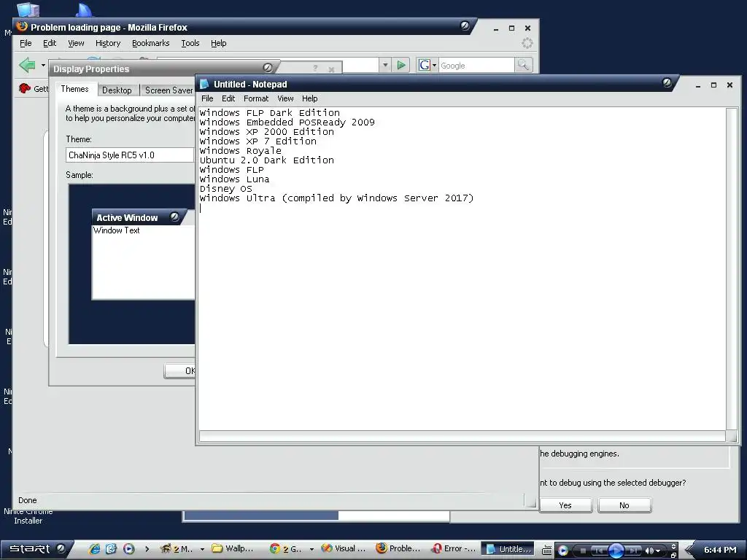Switch to the Untitle... Notepad taskbar button

508,549
